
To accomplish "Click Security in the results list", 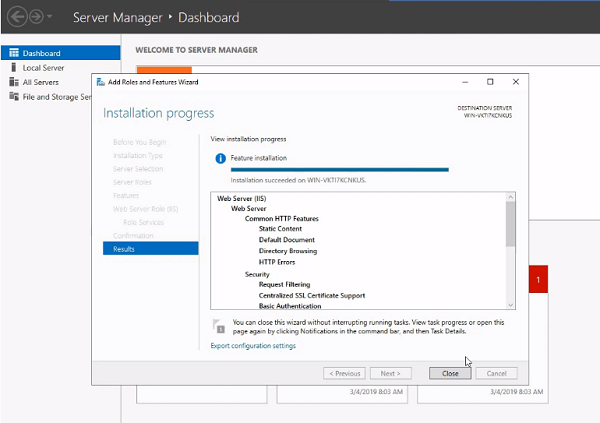I will tap(257, 274).
